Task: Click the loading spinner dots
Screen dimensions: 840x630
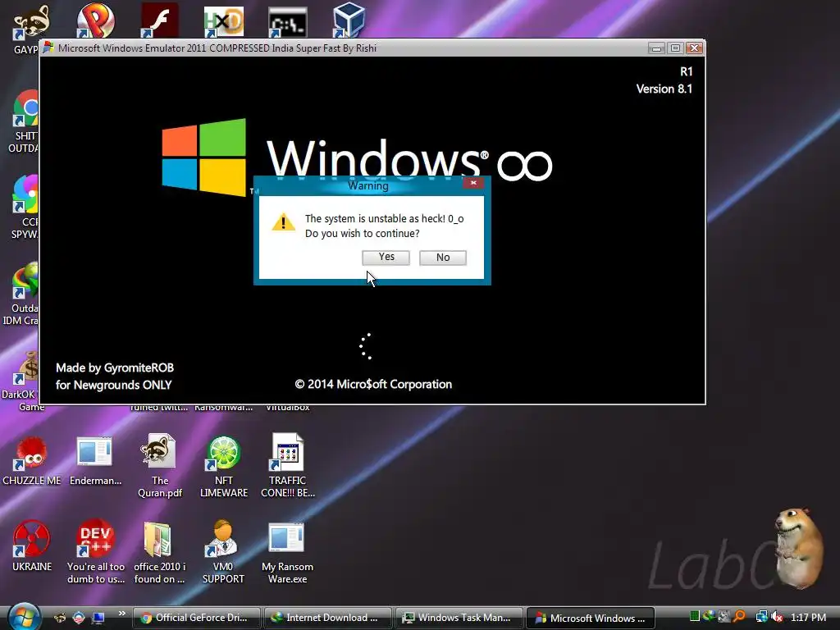Action: [366, 346]
